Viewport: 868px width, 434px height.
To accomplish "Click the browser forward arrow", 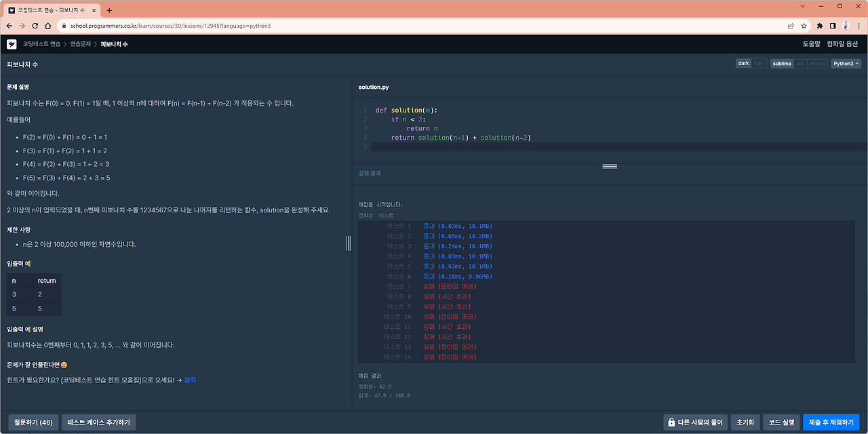I will (x=22, y=26).
